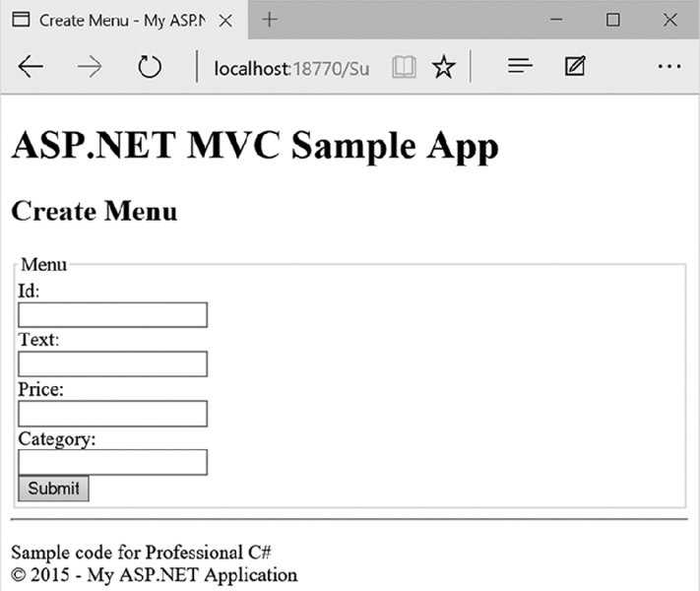Viewport: 700px width, 591px height.
Task: Reload the page with the refresh icon
Action: pyautogui.click(x=149, y=67)
